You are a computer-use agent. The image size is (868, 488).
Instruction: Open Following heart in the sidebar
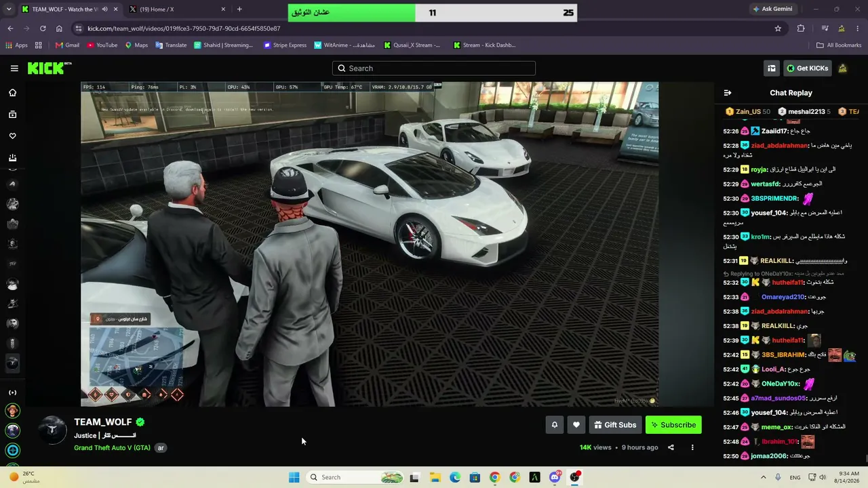[x=12, y=136]
